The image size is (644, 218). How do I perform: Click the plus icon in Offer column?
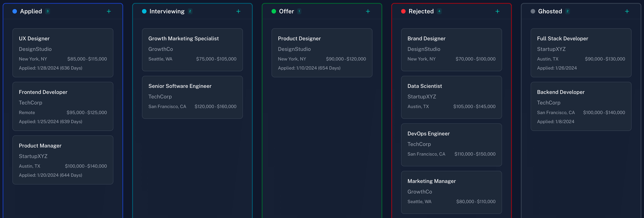coord(368,11)
